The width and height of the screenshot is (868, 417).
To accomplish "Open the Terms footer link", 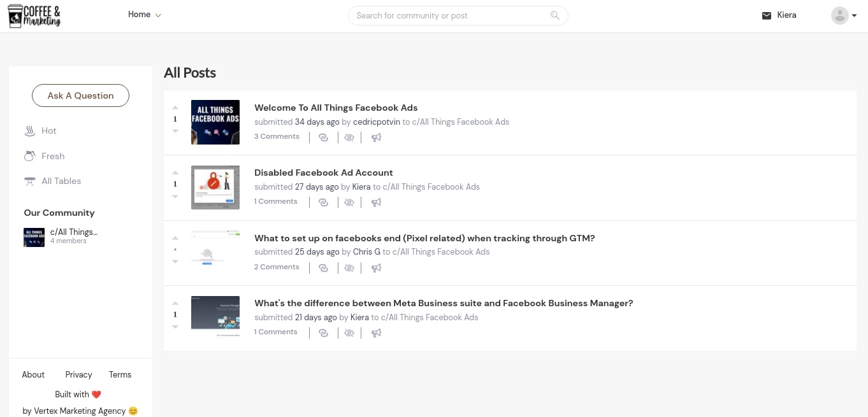I will (x=120, y=374).
